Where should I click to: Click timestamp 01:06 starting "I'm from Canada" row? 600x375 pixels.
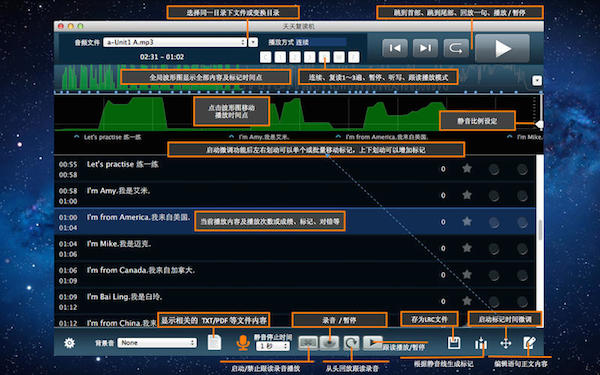(x=68, y=270)
